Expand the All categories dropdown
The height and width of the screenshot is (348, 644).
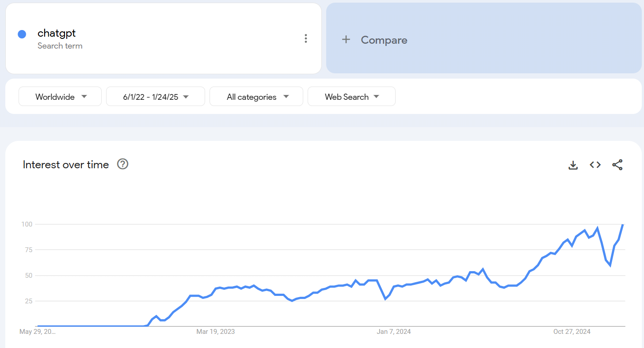256,96
